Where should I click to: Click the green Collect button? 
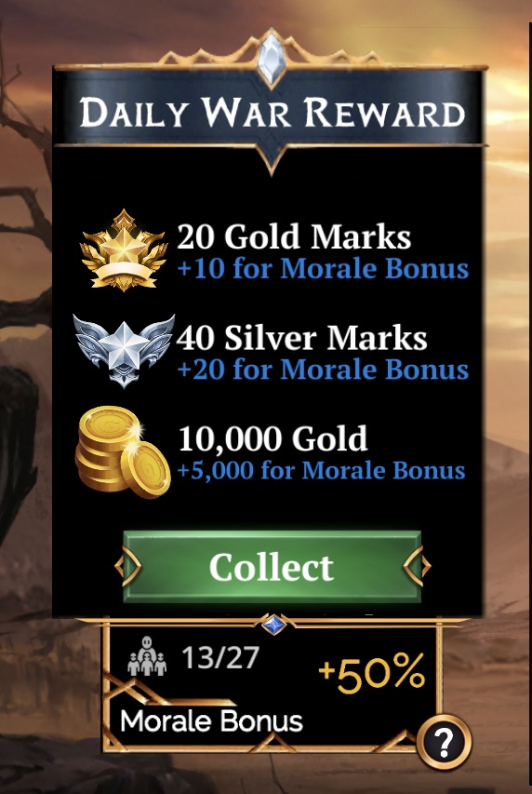pos(272,566)
